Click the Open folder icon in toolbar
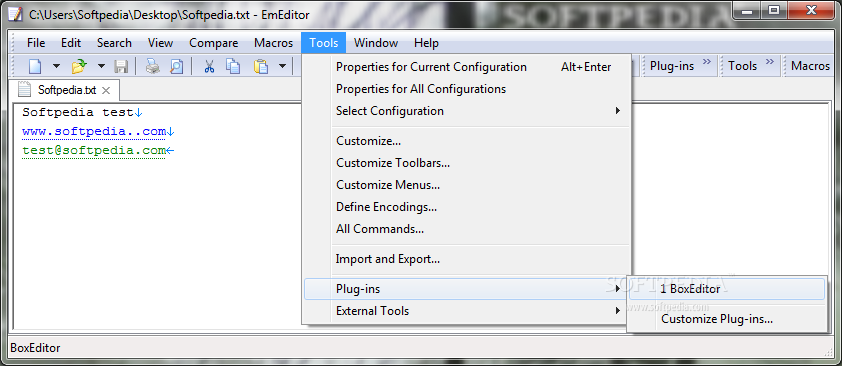The image size is (842, 366). 79,67
